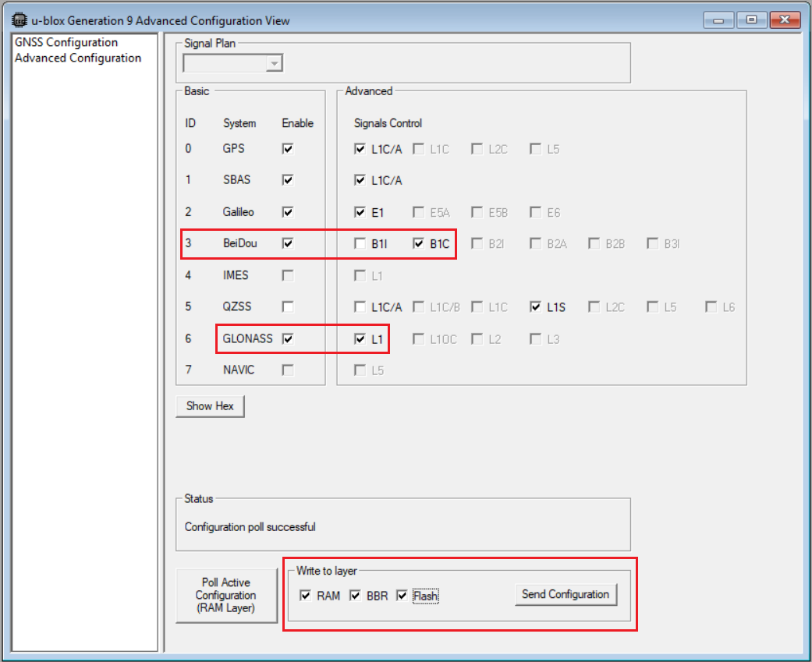Screen dimensions: 812x662
Task: Toggle SBAS L1C/A signal checkbox
Action: click(x=360, y=180)
